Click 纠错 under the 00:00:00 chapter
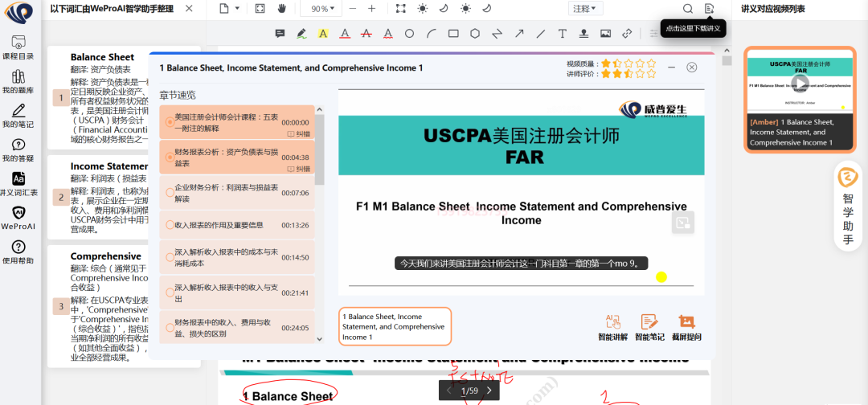 [x=299, y=134]
